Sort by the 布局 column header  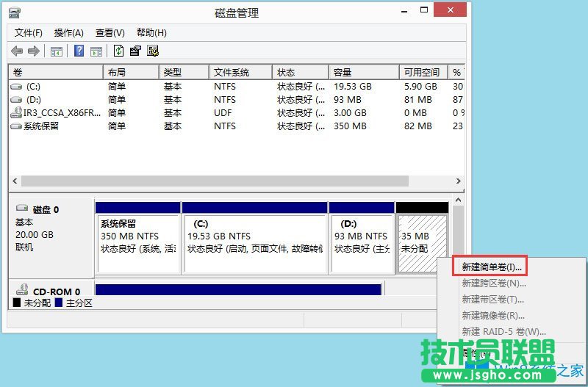pos(131,72)
